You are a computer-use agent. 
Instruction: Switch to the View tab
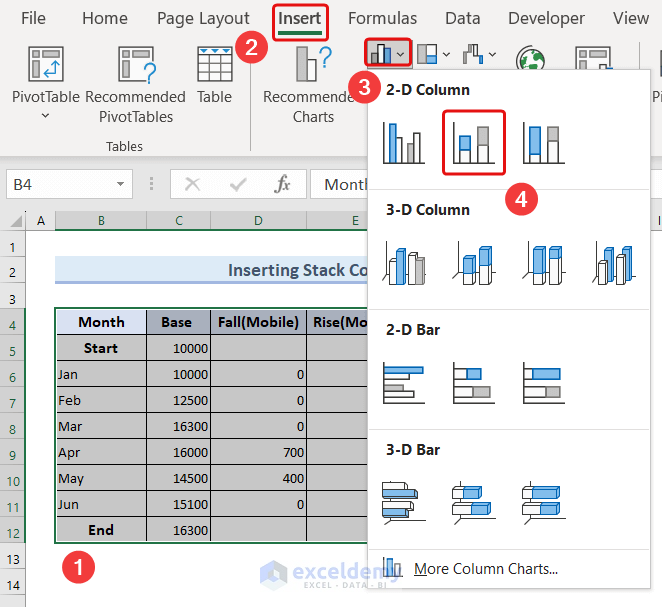[631, 19]
